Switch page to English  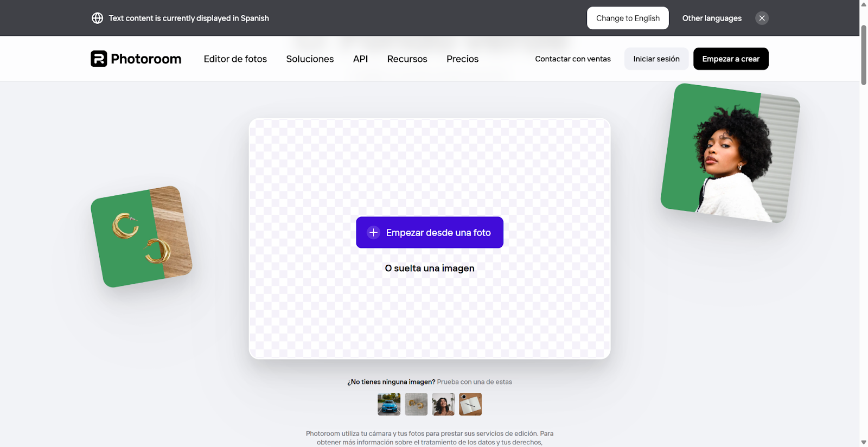(628, 18)
